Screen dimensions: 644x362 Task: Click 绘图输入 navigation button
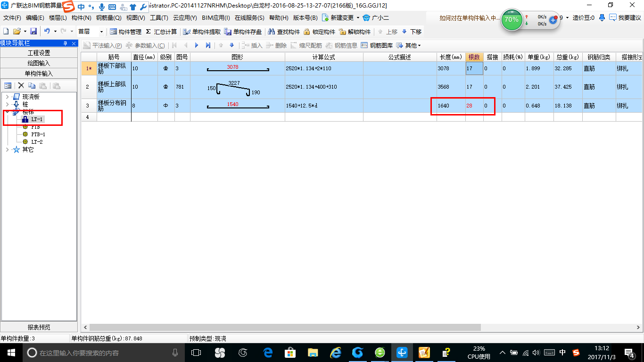[39, 63]
